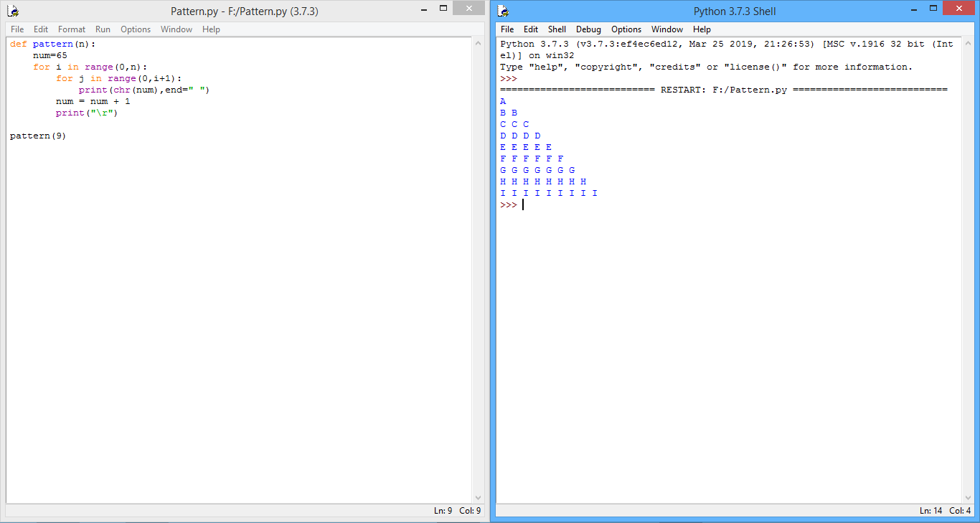This screenshot has height=523, width=980.
Task: Click the IDLE icon in Pattern.py title bar
Action: [x=12, y=11]
